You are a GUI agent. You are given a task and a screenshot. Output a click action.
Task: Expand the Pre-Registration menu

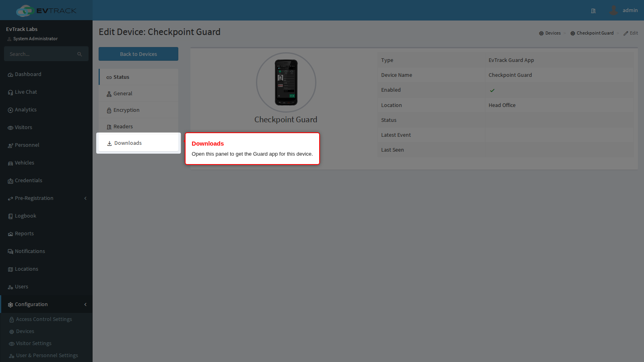[46, 198]
